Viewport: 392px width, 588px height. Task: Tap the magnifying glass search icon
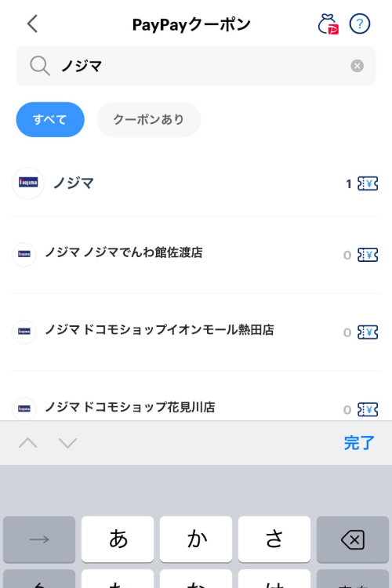point(40,66)
